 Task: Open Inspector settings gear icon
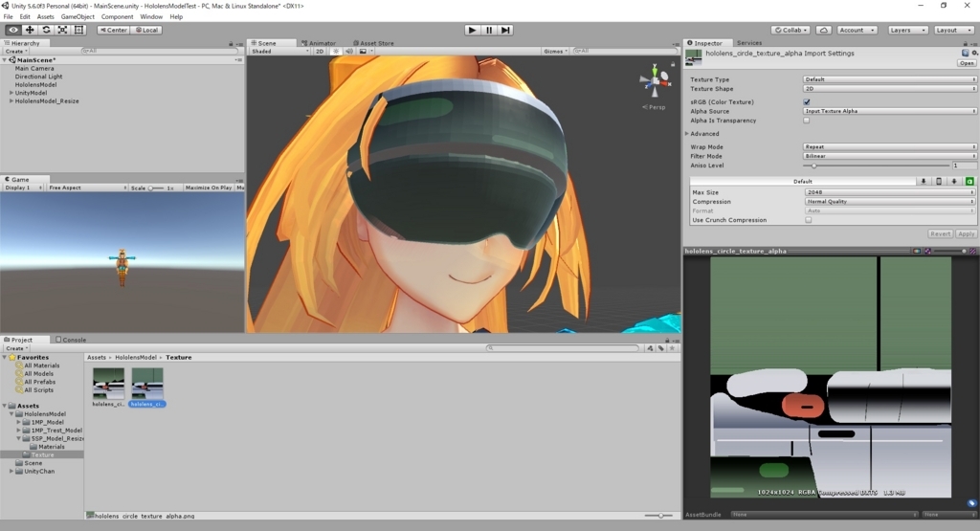click(x=974, y=54)
